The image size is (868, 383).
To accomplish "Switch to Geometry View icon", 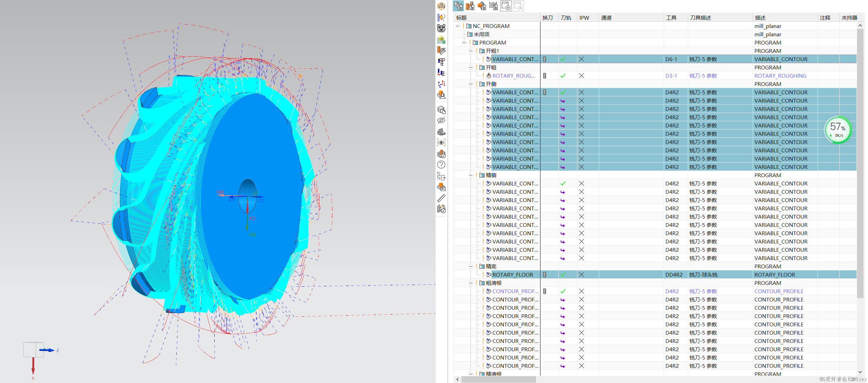I will (x=482, y=6).
